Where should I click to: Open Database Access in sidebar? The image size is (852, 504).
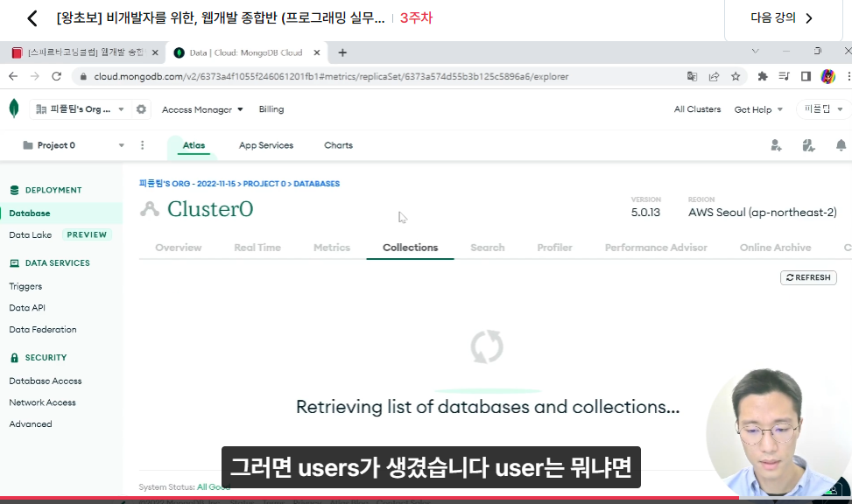(x=46, y=381)
